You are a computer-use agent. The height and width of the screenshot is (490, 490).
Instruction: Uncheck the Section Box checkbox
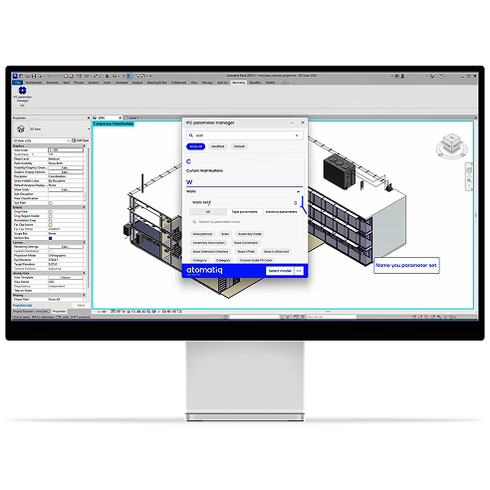(50, 238)
